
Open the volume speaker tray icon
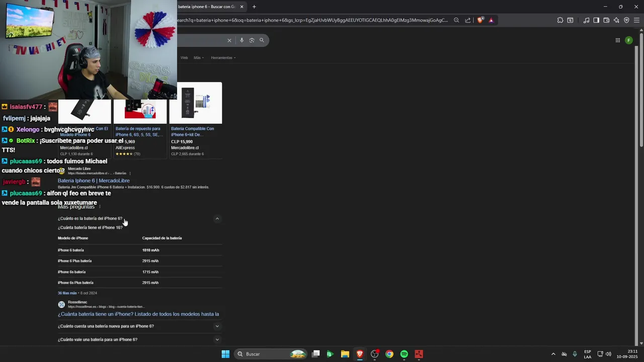(x=608, y=354)
